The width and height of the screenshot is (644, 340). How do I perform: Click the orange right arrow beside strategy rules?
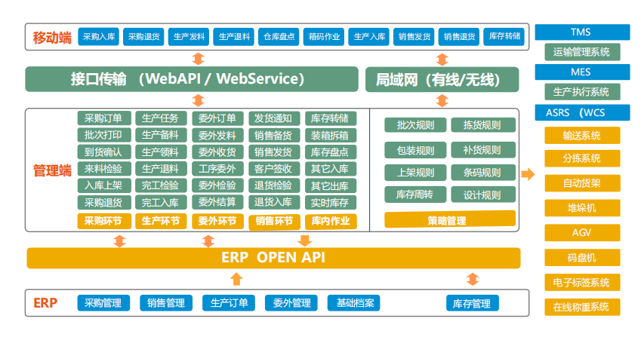[x=528, y=175]
